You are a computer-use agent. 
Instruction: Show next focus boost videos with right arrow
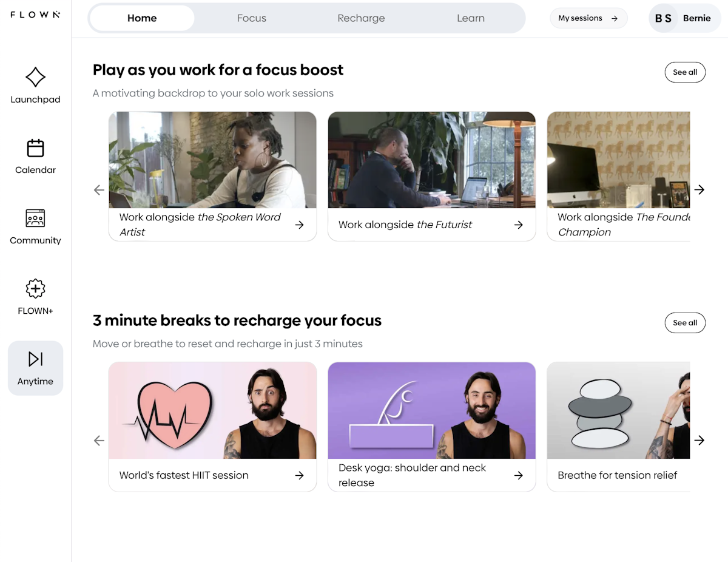click(699, 190)
